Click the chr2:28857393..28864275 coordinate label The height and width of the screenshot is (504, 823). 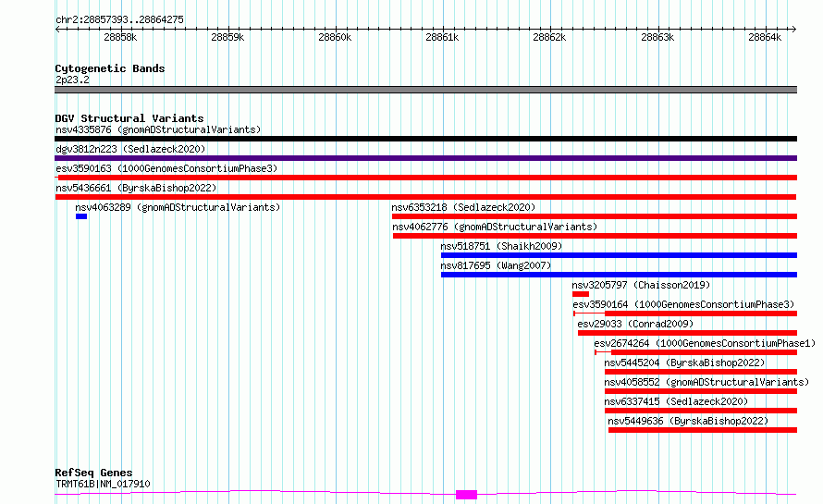click(x=119, y=19)
